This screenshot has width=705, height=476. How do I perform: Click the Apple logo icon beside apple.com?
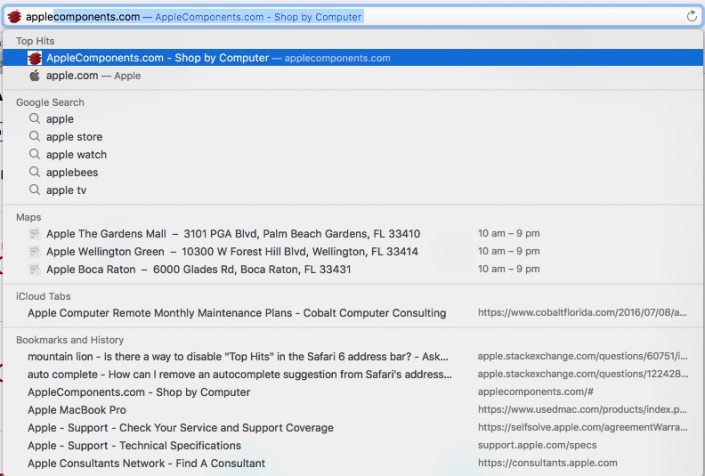click(x=35, y=76)
